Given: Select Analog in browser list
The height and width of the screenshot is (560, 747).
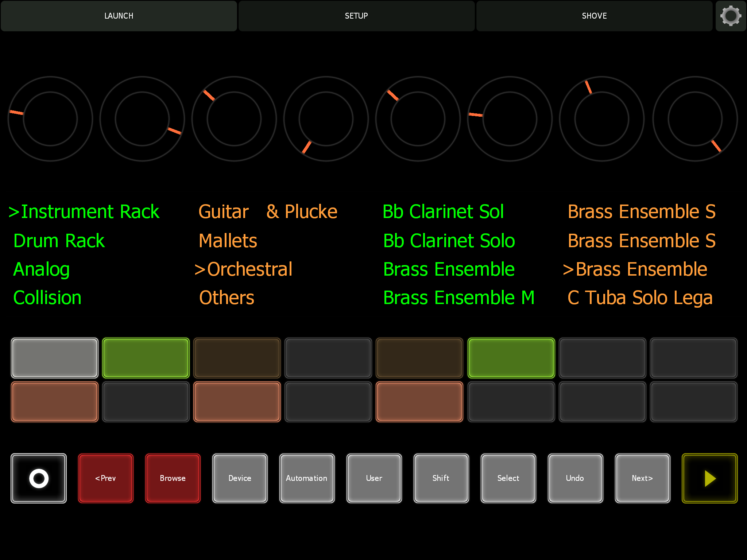Looking at the screenshot, I should tap(42, 270).
